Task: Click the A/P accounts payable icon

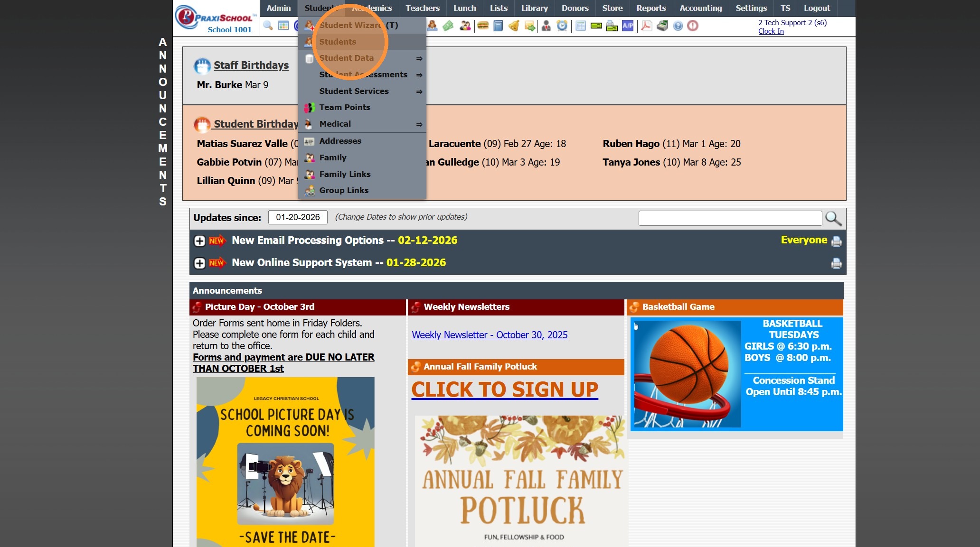Action: [x=628, y=26]
